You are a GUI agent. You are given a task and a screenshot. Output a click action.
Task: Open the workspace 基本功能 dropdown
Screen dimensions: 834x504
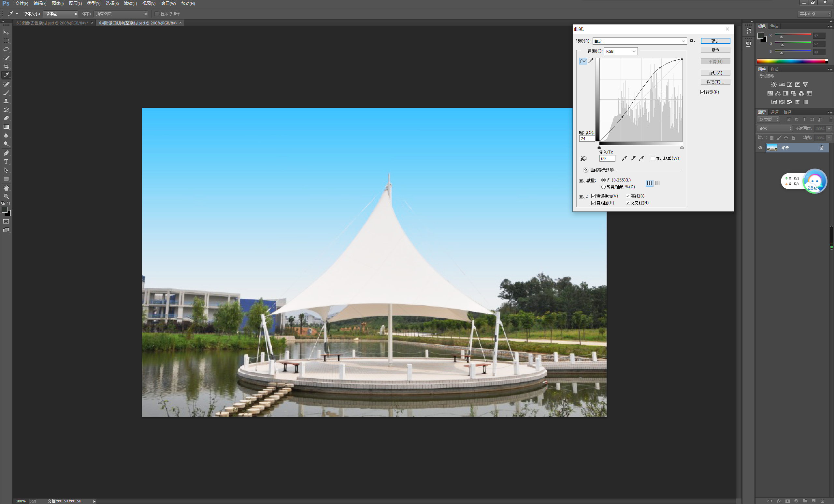coord(815,14)
